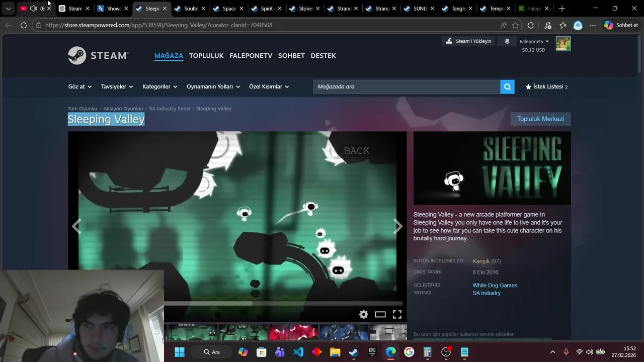
Task: Open video settings gear icon
Action: (x=364, y=314)
